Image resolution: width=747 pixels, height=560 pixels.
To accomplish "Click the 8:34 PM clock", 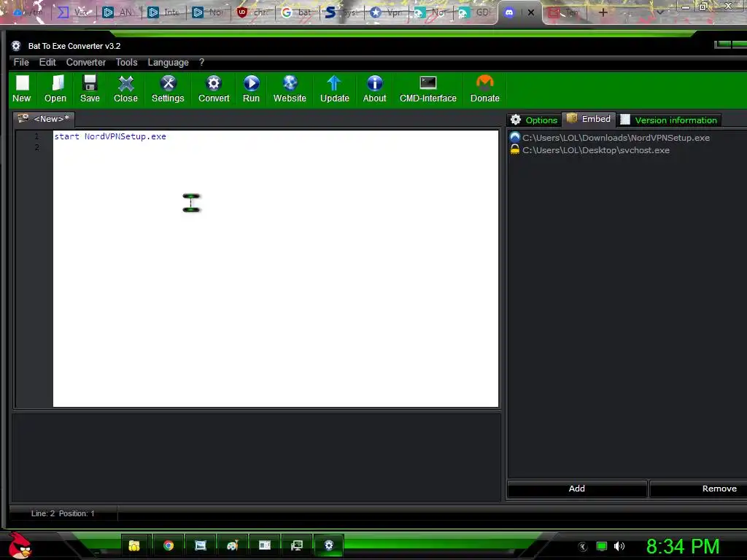I will pos(682,546).
